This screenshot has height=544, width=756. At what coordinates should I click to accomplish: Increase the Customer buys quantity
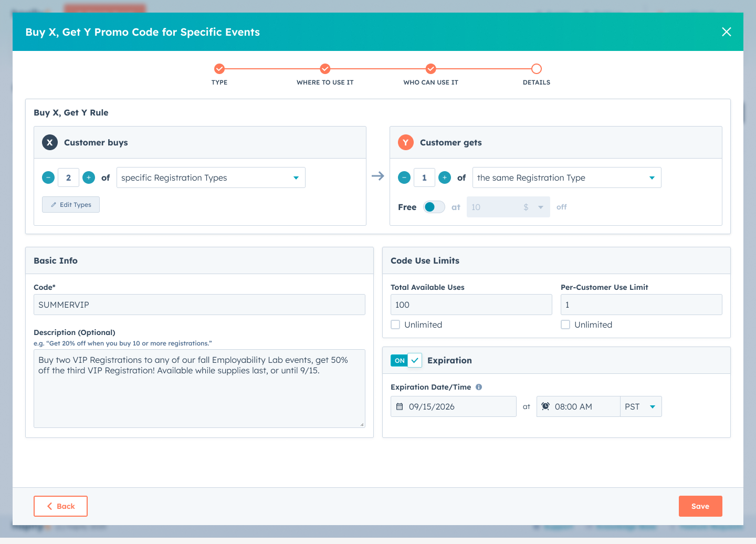pyautogui.click(x=89, y=177)
